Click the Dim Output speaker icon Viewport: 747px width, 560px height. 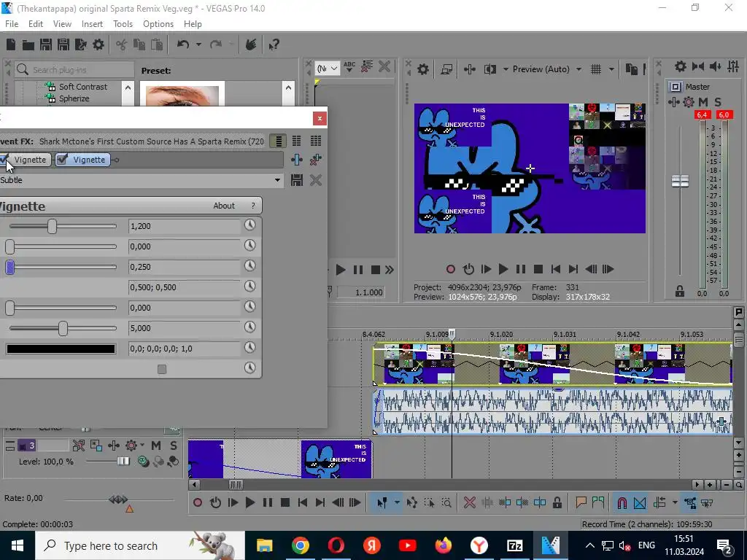[715, 66]
